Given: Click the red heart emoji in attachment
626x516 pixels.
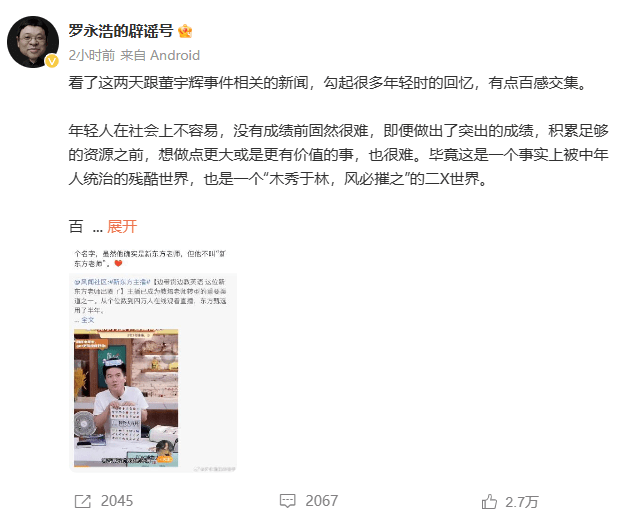Looking at the screenshot, I should click(118, 263).
